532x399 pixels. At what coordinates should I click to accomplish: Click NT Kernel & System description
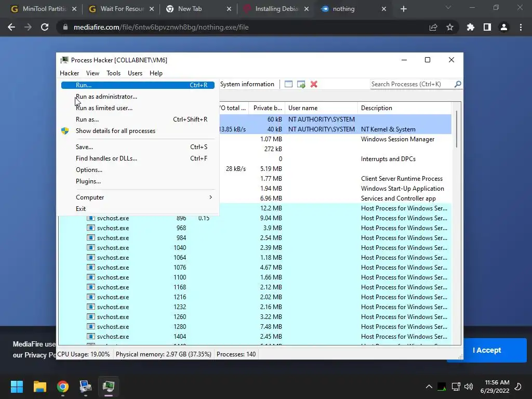(388, 129)
